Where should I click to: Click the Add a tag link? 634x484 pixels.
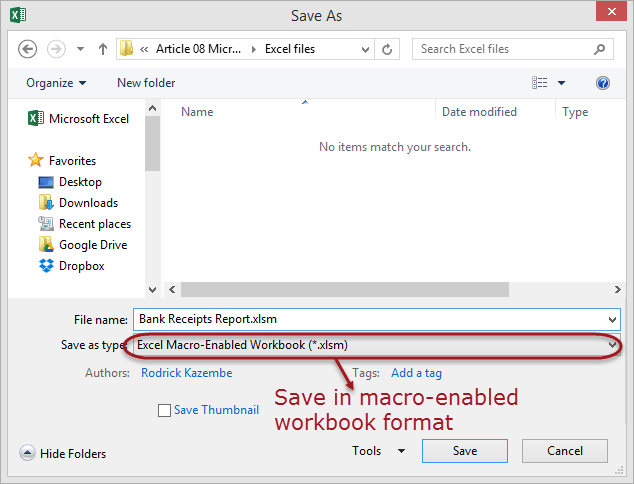pyautogui.click(x=416, y=373)
